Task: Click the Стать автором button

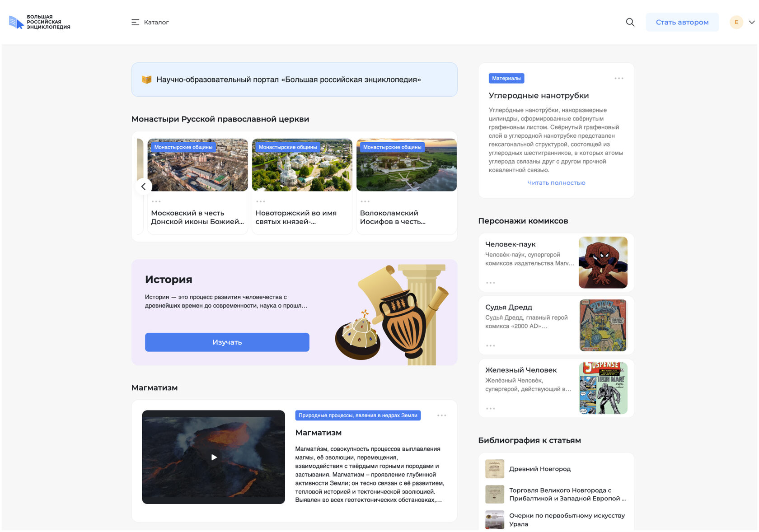Action: pyautogui.click(x=682, y=22)
